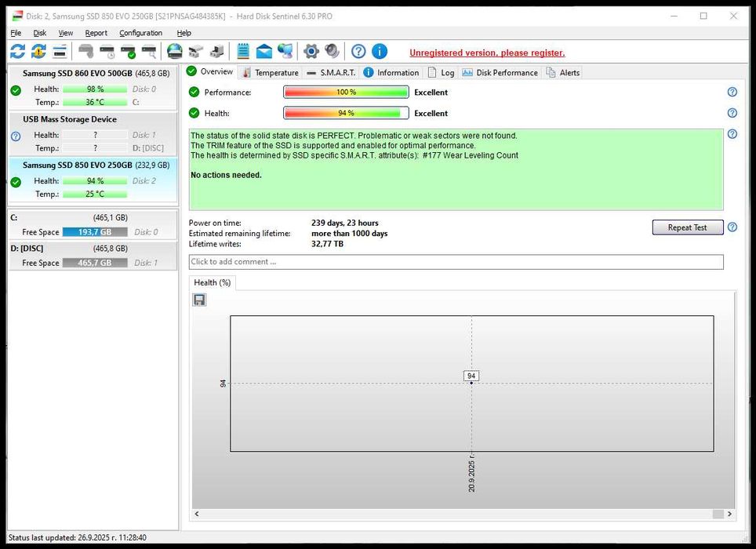Open the gear configuration icon
The height and width of the screenshot is (549, 756).
pos(311,51)
